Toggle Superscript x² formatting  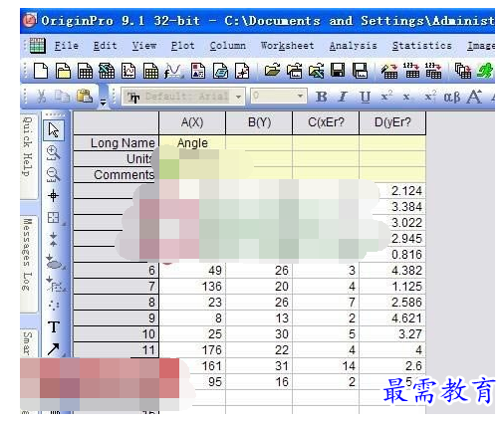(x=386, y=97)
